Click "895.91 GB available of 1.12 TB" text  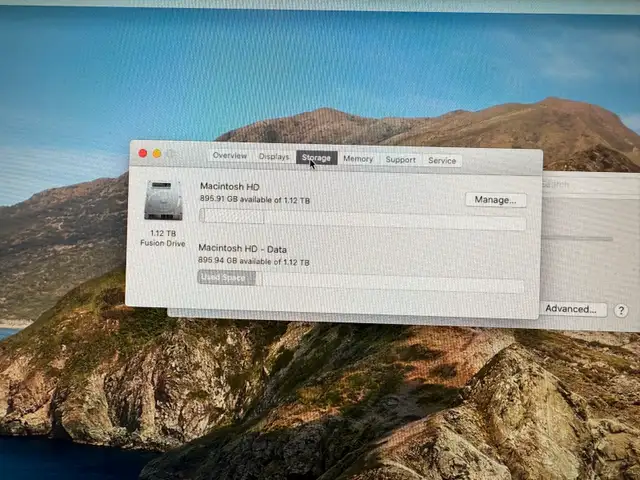point(255,200)
